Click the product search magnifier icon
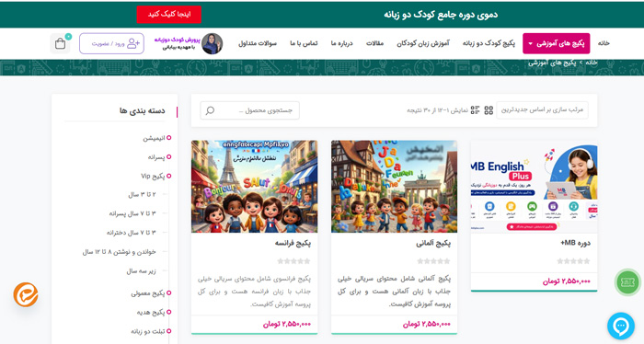644x344 pixels. tap(210, 110)
